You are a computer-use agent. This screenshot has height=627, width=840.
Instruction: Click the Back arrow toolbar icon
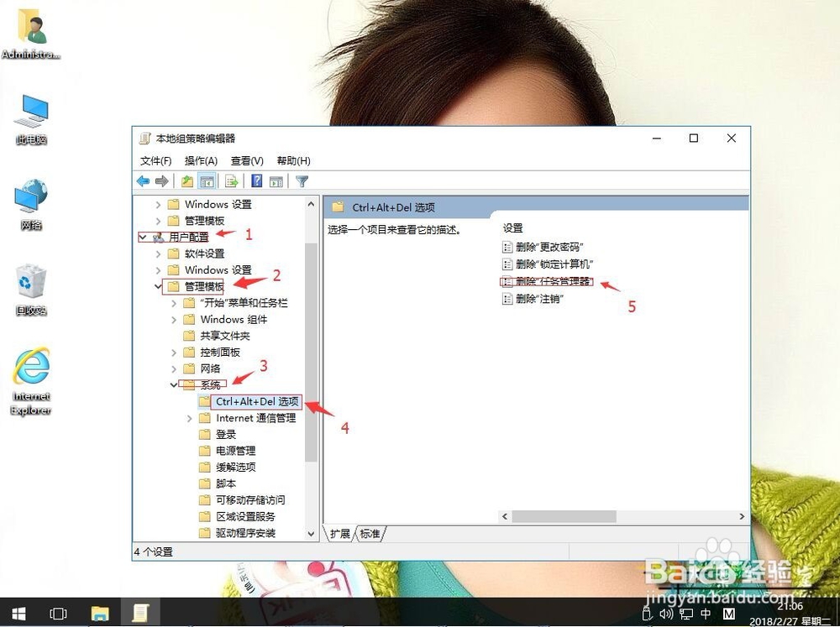(143, 181)
